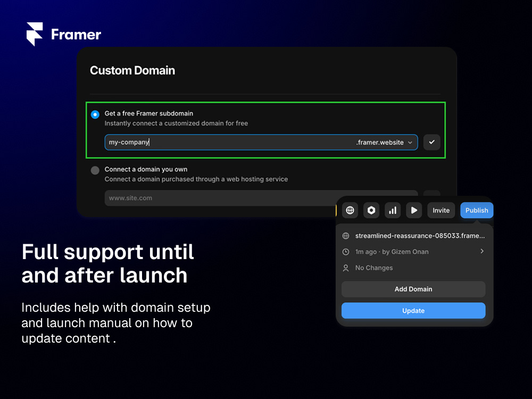Viewport: 532px width, 399px height.
Task: Click the Custom Domain heading
Action: click(x=132, y=70)
